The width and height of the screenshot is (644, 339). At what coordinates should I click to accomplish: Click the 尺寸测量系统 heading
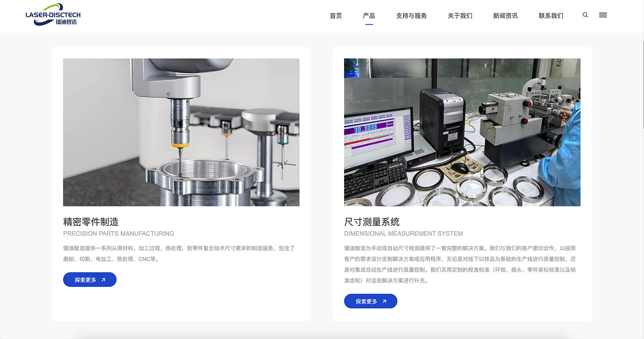(372, 222)
